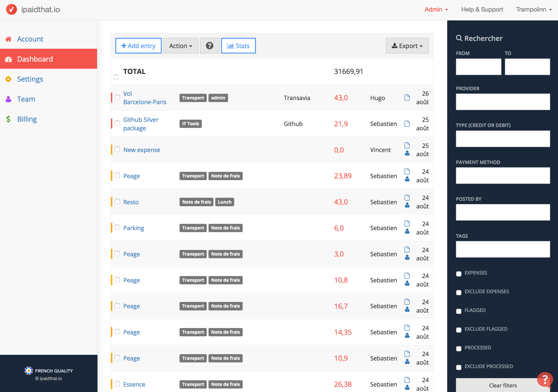Image resolution: width=558 pixels, height=392 pixels.
Task: Open the Billing sidebar item
Action: pyautogui.click(x=27, y=119)
